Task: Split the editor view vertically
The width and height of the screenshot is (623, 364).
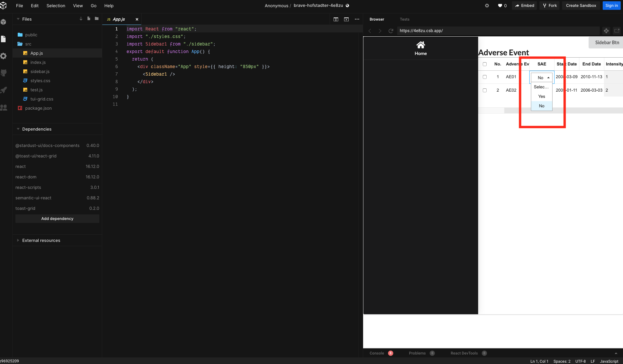Action: (336, 19)
